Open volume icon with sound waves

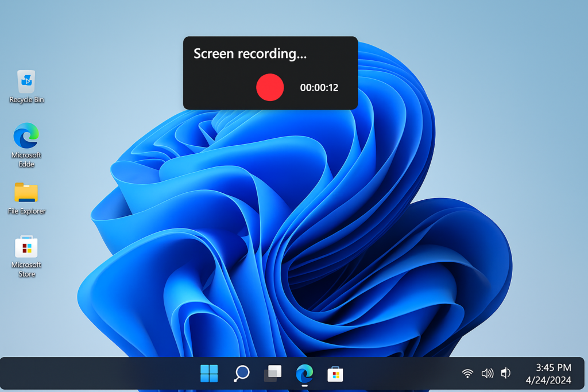[488, 373]
